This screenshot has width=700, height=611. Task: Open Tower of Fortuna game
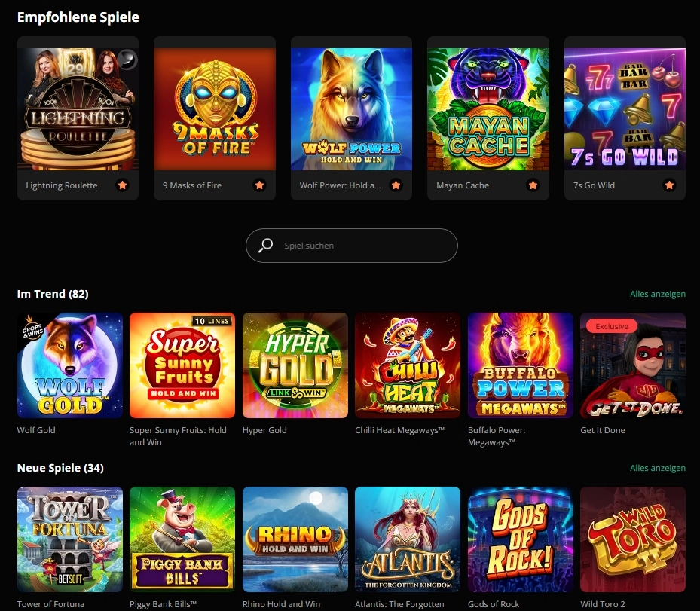(x=70, y=539)
